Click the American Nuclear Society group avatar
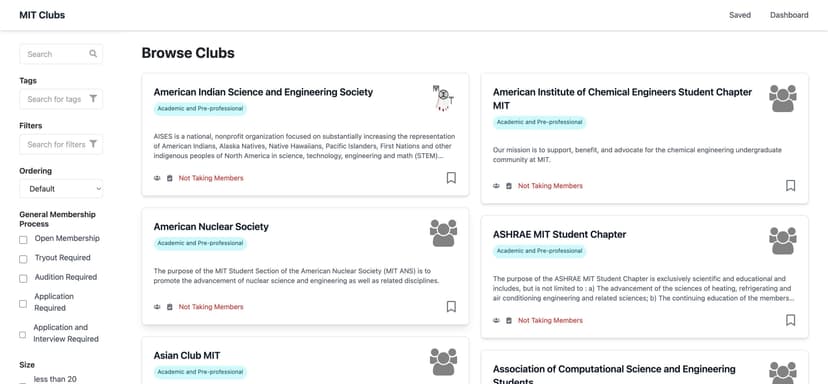Viewport: 828px width, 384px height. [x=444, y=233]
